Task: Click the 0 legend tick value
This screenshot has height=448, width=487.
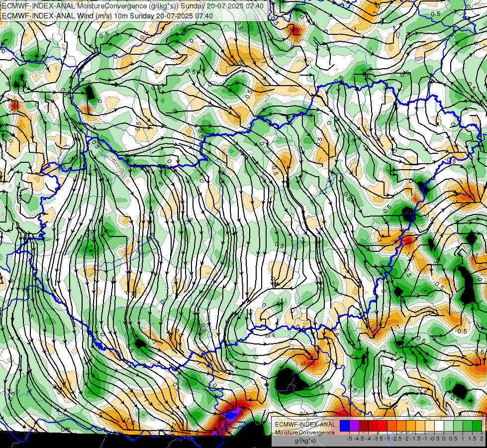Action: pos(444,439)
